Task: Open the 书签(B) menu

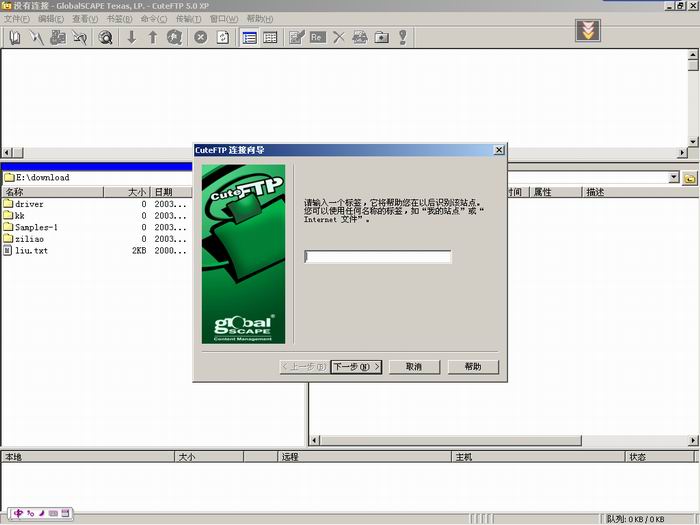Action: tap(119, 19)
